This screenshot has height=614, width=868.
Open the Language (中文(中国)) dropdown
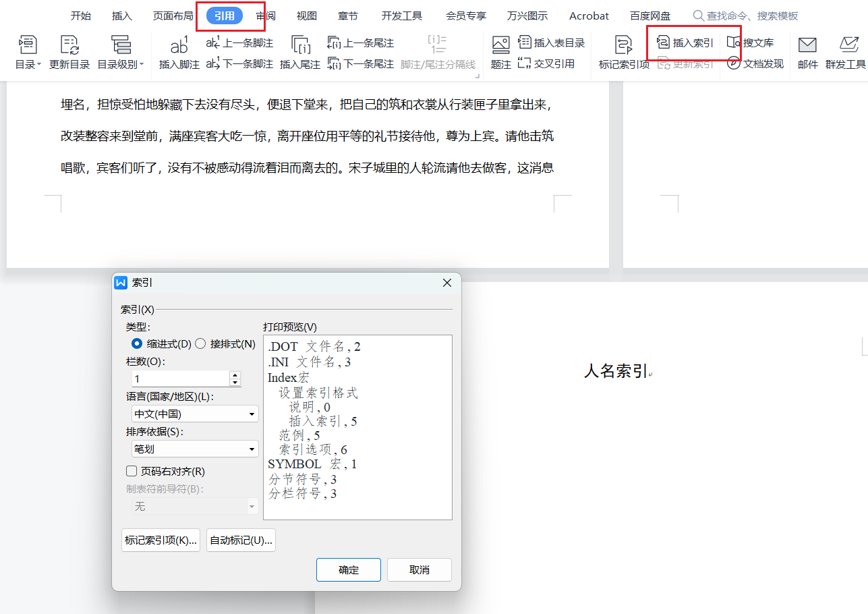pos(194,414)
